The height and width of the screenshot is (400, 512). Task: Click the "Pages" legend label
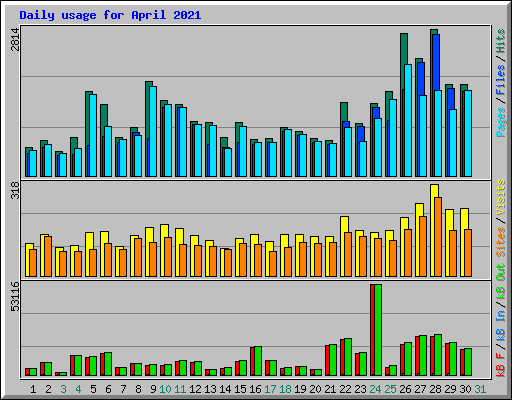[501, 122]
